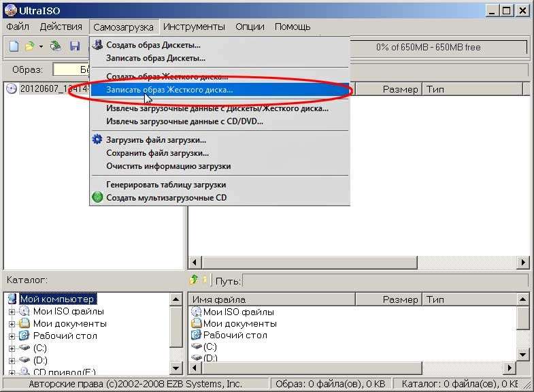Screen dimensions: 534x392
Task: Open the Файл menu
Action: (18, 27)
